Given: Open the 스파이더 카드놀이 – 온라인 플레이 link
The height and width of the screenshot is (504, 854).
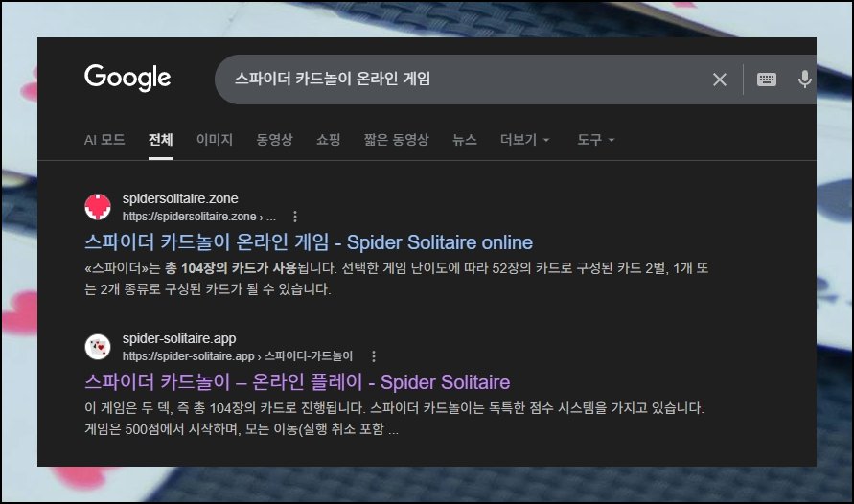Looking at the screenshot, I should pyautogui.click(x=297, y=382).
